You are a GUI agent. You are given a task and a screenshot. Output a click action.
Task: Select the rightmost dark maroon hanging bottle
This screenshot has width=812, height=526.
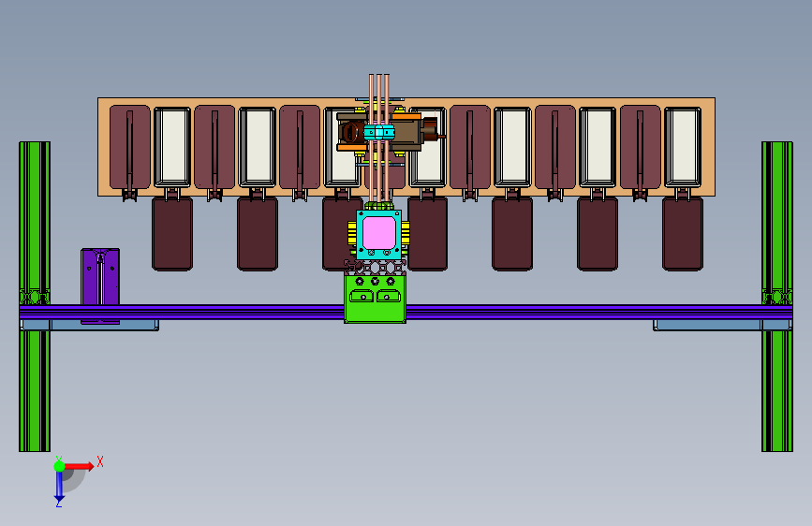pyautogui.click(x=683, y=233)
